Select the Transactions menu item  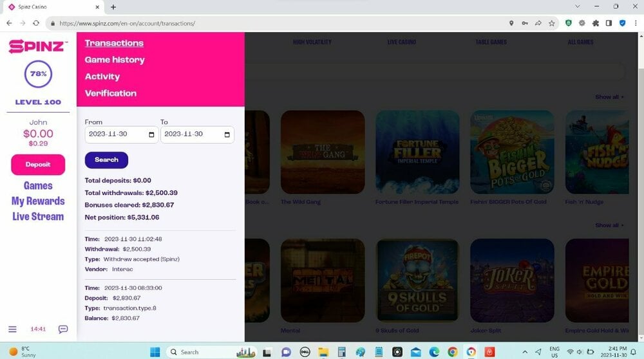114,43
